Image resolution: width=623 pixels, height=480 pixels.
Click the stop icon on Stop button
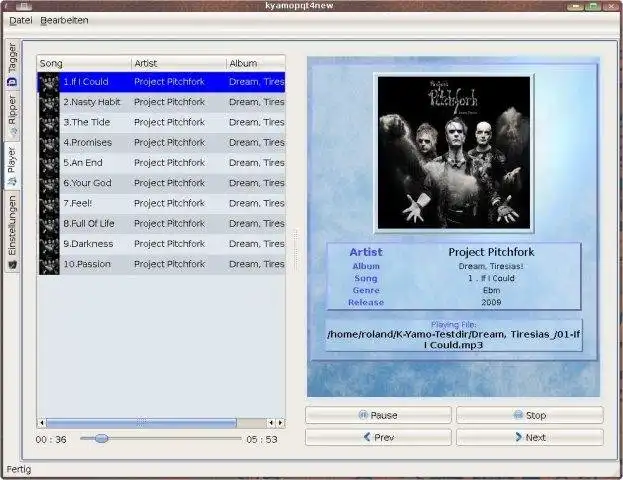(x=518, y=415)
